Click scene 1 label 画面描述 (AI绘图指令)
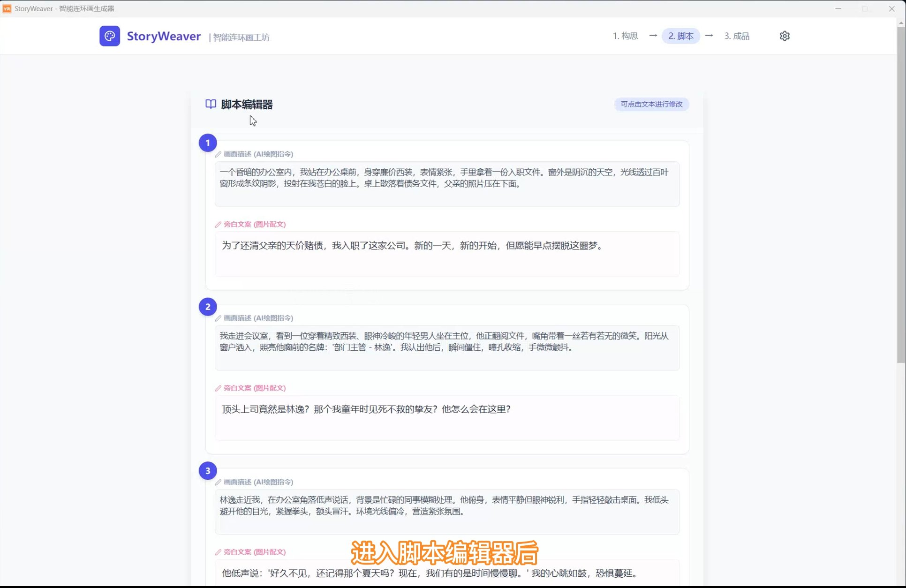Image resolution: width=906 pixels, height=588 pixels. [x=258, y=154]
